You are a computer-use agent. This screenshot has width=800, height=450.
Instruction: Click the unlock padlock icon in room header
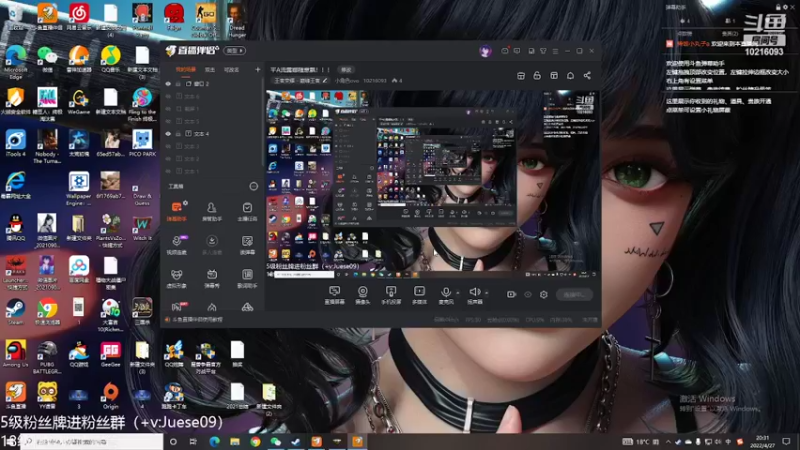pos(537,76)
